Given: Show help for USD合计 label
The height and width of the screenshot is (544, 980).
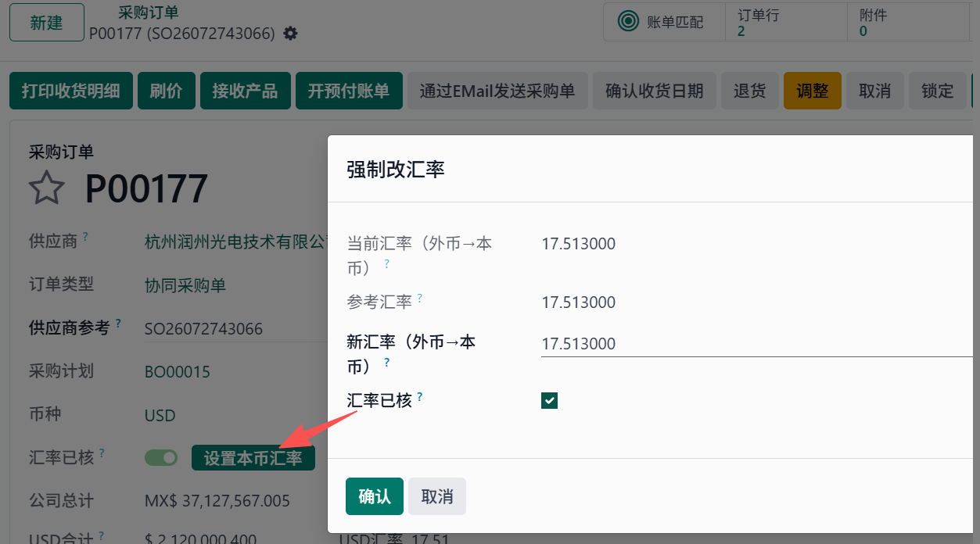Looking at the screenshot, I should (x=102, y=536).
